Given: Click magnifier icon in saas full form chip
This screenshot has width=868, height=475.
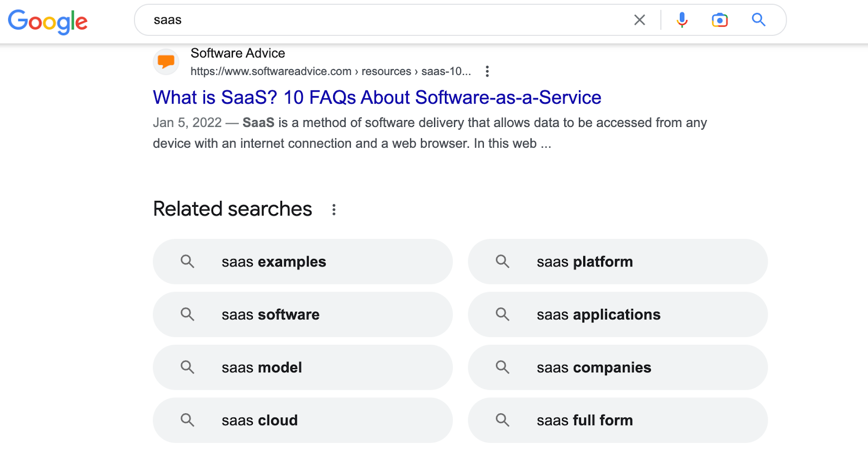Looking at the screenshot, I should (502, 420).
